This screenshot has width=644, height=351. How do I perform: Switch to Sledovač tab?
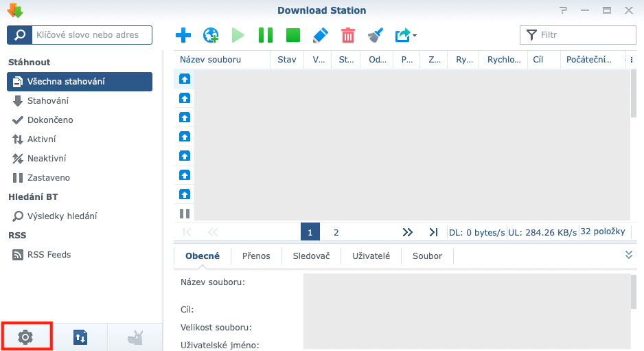coord(311,256)
